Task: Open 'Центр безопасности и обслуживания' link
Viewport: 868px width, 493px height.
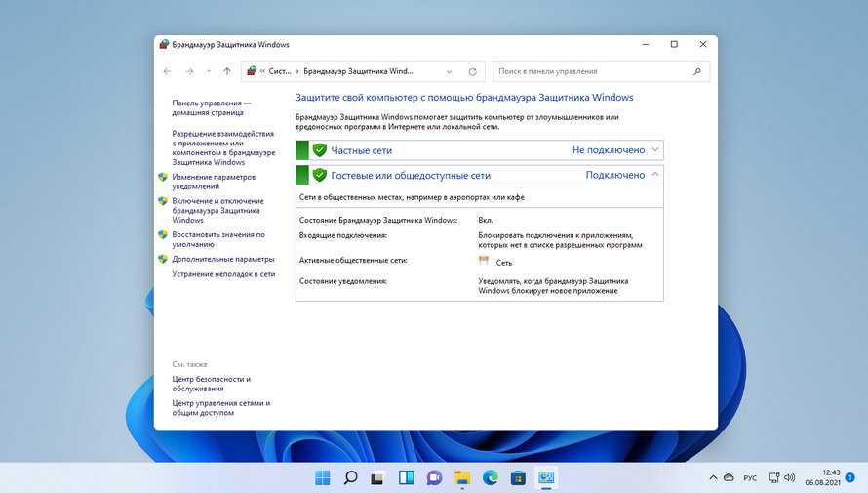Action: coord(212,384)
